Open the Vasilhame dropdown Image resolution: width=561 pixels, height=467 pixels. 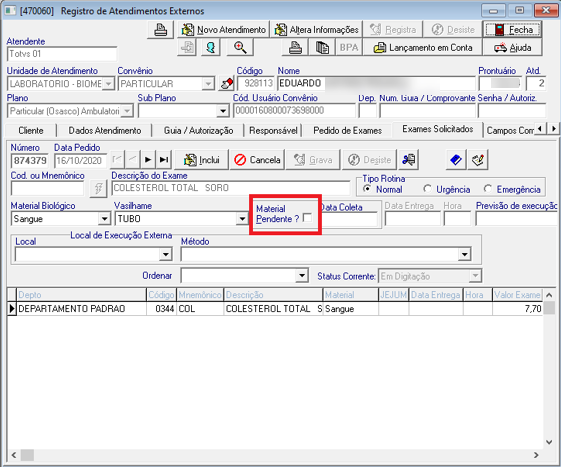242,219
